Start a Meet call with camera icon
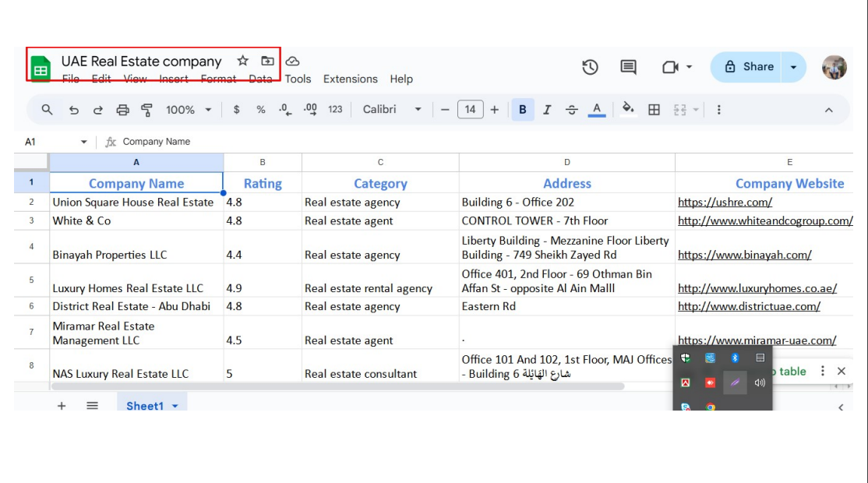Image resolution: width=868 pixels, height=483 pixels. [x=670, y=67]
